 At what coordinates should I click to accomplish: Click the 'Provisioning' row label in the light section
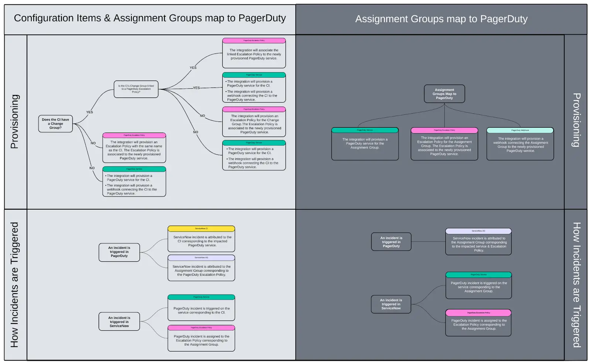click(14, 122)
